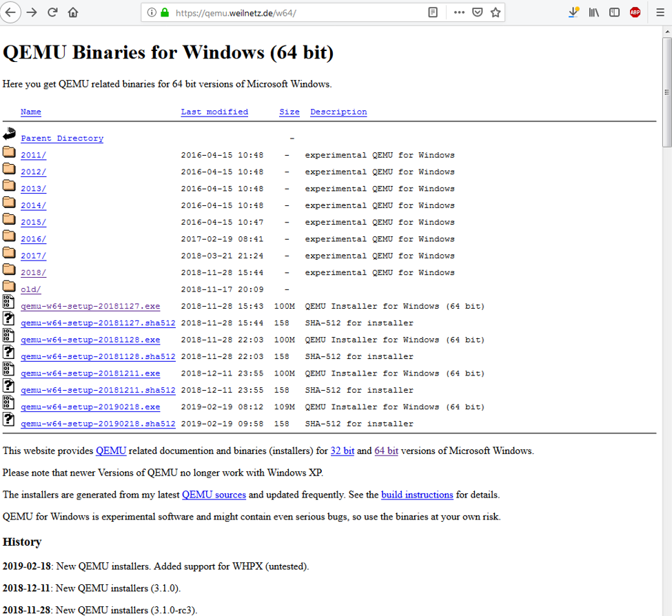The image size is (672, 616).
Task: Toggle the sidebar icon
Action: 614,12
